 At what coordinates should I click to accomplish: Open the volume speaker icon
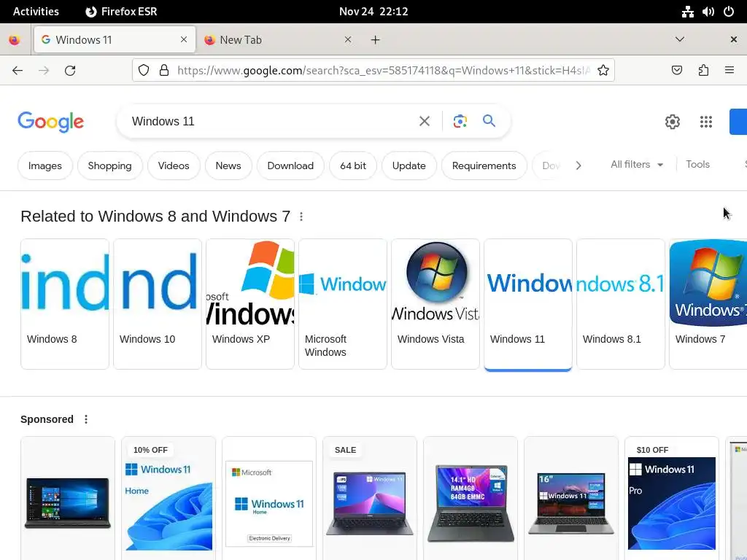[708, 12]
